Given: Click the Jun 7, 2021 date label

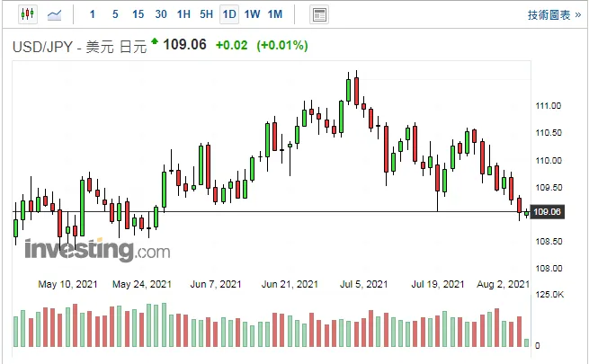Looking at the screenshot, I should 216,284.
